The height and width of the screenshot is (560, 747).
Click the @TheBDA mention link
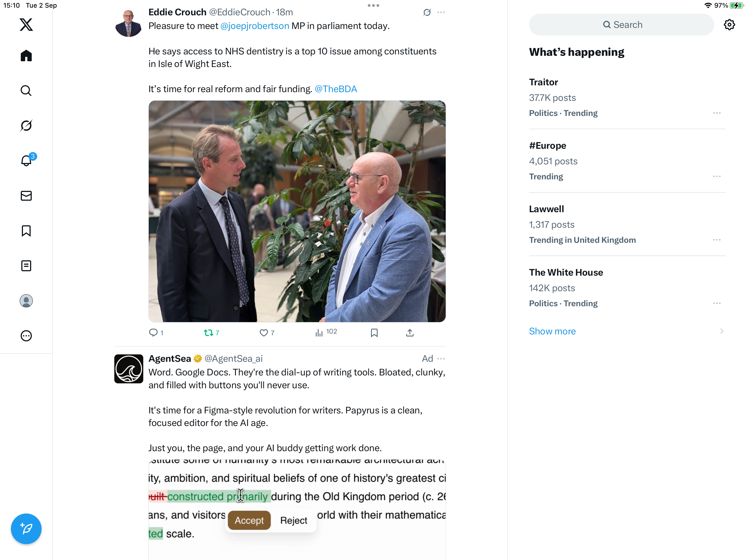pos(336,89)
